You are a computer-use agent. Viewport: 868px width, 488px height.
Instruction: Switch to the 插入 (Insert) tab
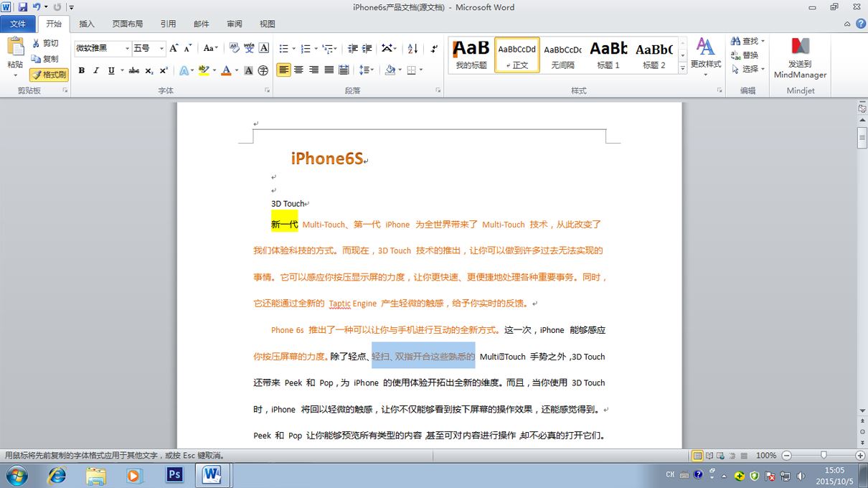[87, 24]
